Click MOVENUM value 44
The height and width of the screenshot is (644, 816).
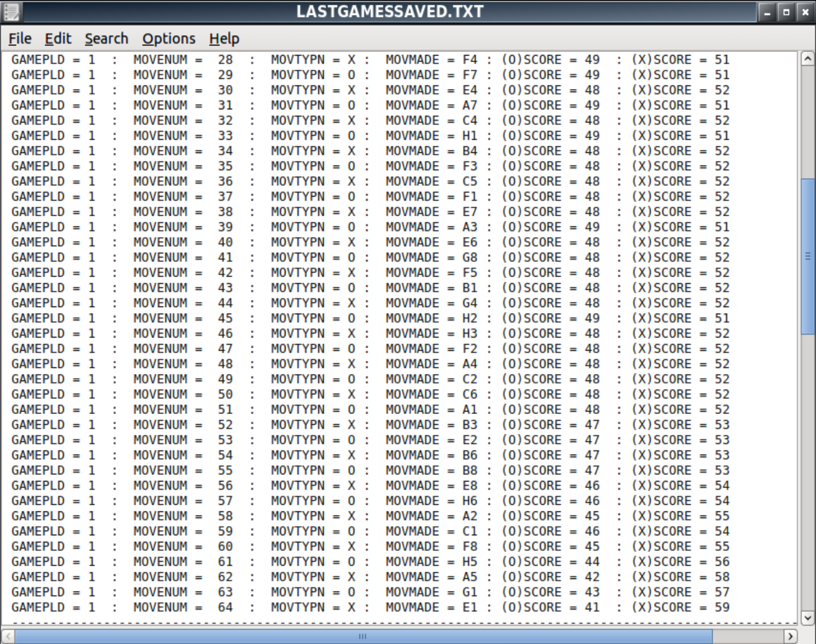[225, 303]
